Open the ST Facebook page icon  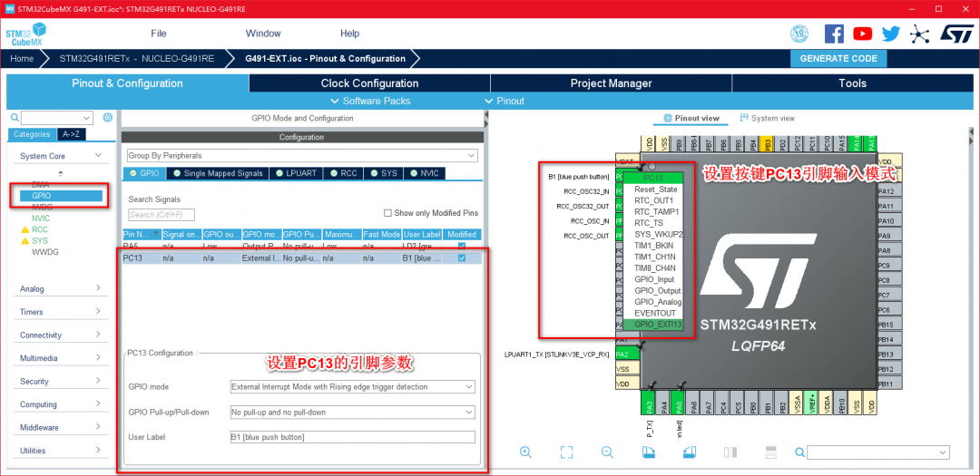point(834,34)
